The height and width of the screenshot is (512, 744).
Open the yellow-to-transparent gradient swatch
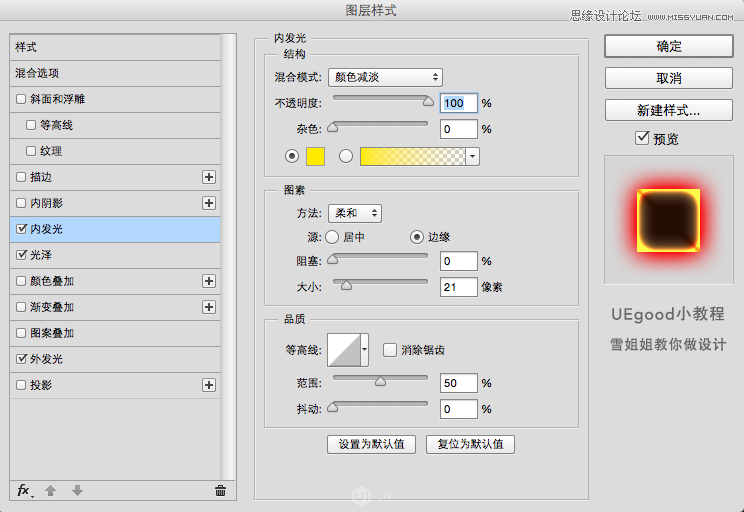[413, 157]
